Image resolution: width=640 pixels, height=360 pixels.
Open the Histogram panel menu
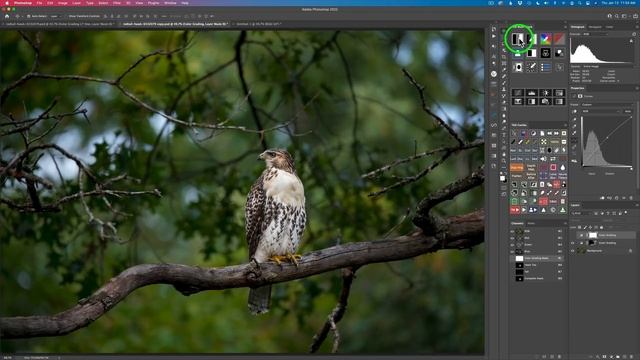[x=637, y=27]
